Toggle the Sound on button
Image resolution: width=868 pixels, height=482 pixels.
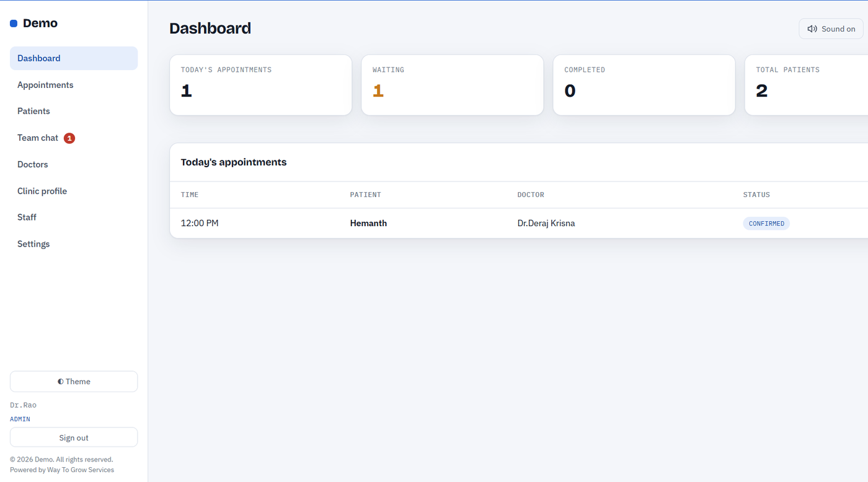point(831,29)
